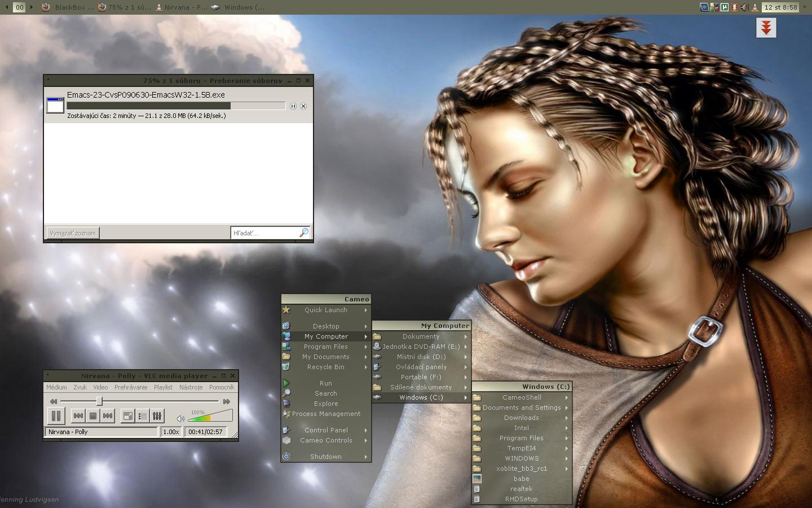Expand Control Panel in Cameo menu

[326, 430]
